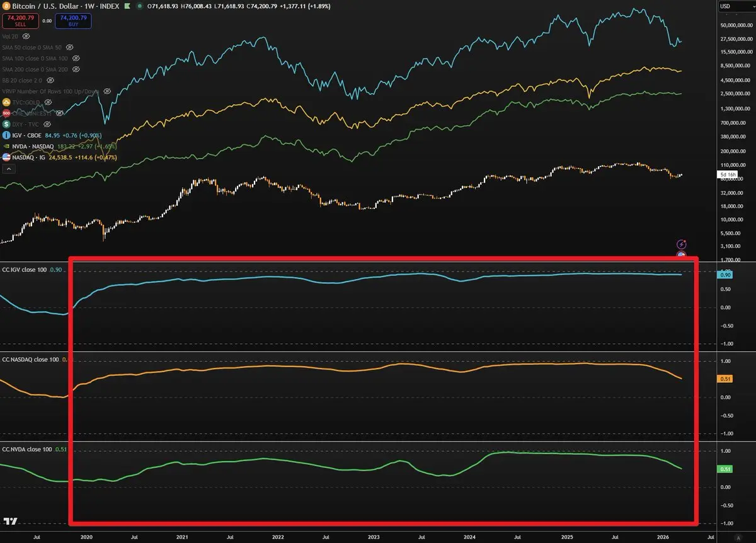Show the CME_MINI:ES1! comparison series
The height and width of the screenshot is (543, 756).
click(60, 113)
